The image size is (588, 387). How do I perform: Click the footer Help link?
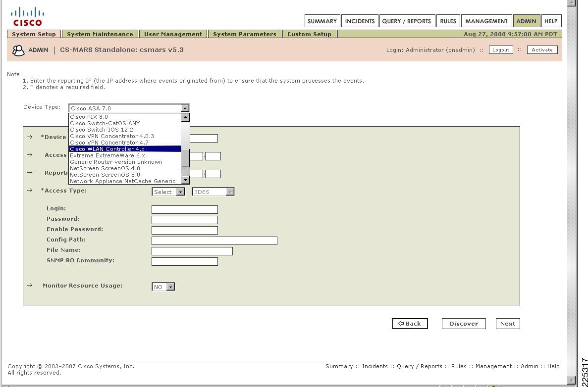[x=553, y=366]
